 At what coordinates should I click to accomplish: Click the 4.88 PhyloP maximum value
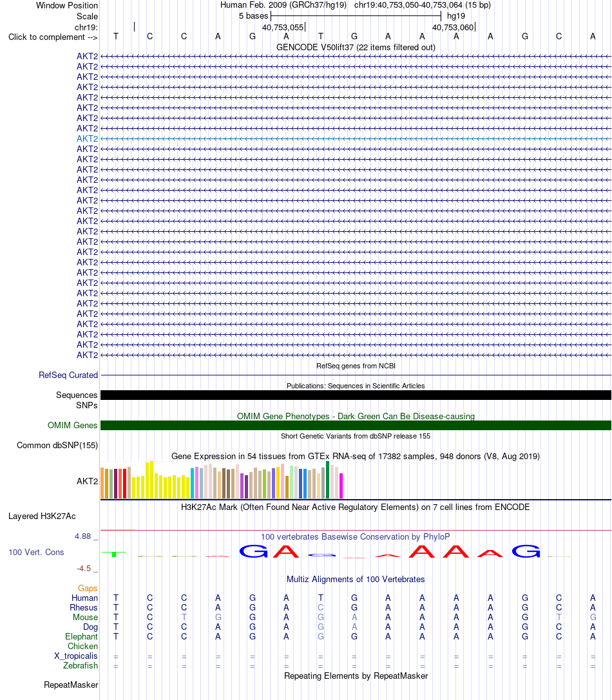pyautogui.click(x=82, y=536)
